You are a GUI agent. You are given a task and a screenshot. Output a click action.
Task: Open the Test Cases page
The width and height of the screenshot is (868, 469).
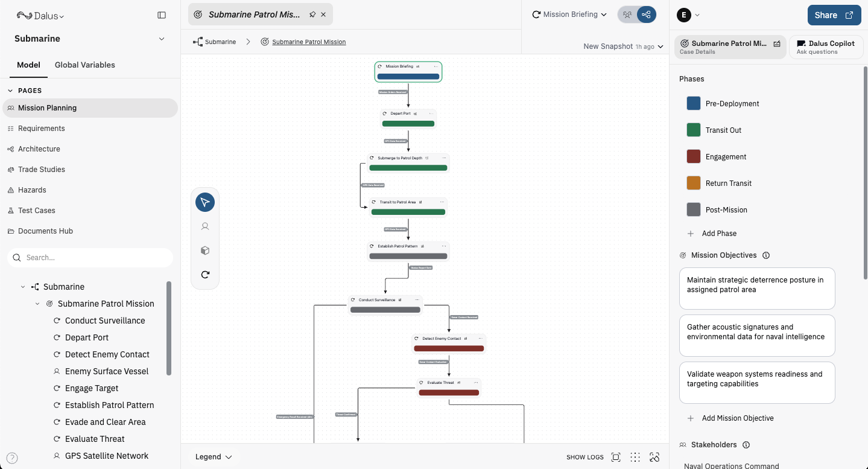[x=37, y=211]
